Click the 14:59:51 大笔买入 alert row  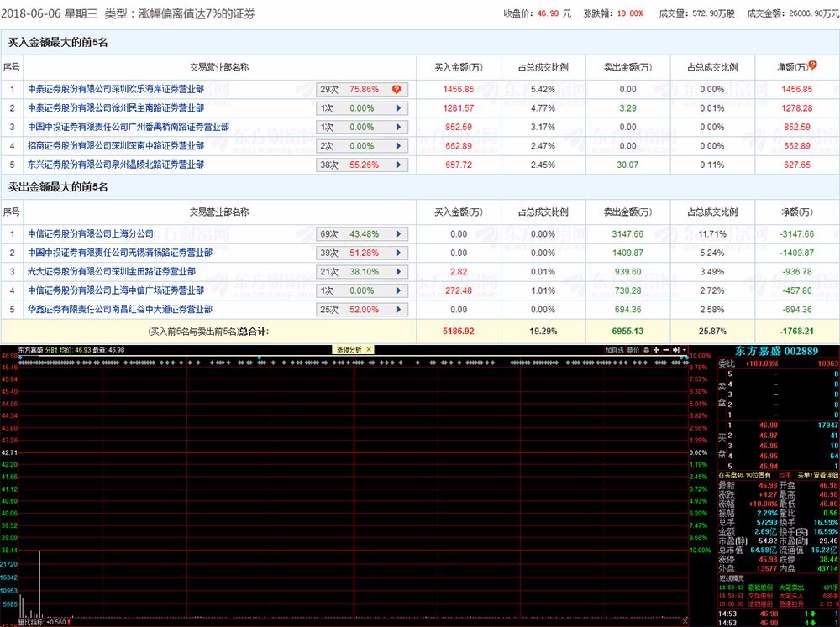[x=779, y=596]
